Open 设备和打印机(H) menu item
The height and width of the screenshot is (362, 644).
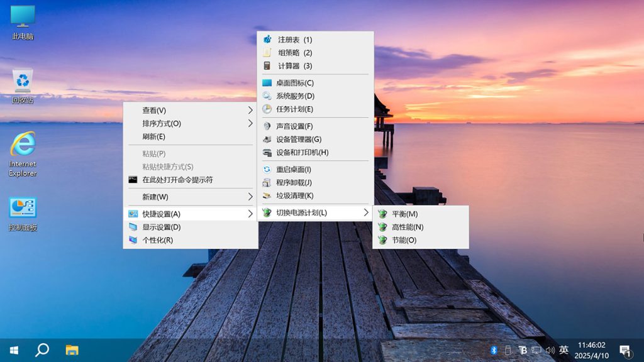click(x=316, y=152)
